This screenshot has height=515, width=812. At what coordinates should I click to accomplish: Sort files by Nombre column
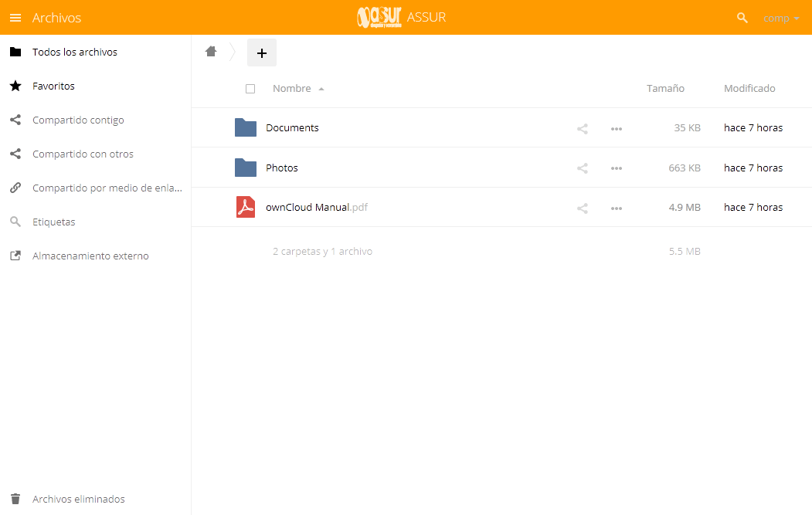(x=292, y=89)
